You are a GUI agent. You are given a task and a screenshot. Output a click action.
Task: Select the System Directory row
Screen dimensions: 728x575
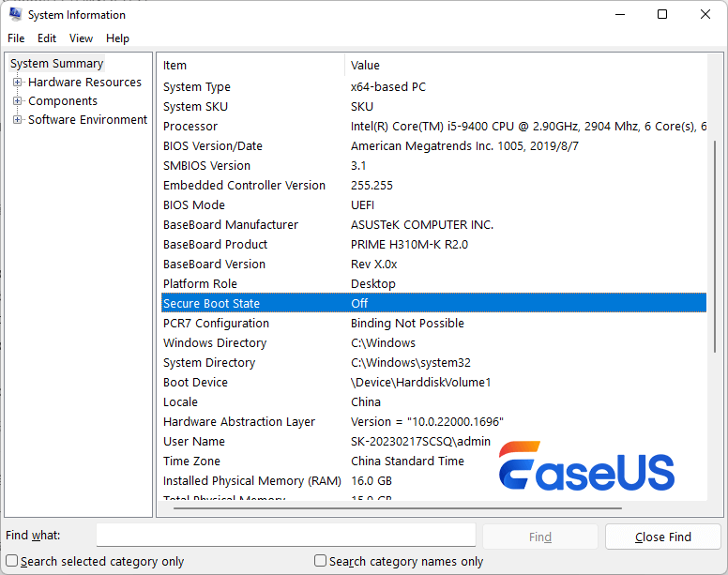coord(433,362)
